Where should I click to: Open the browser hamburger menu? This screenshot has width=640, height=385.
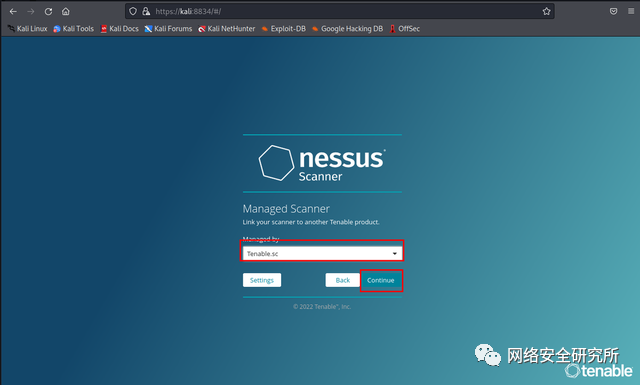(631, 11)
